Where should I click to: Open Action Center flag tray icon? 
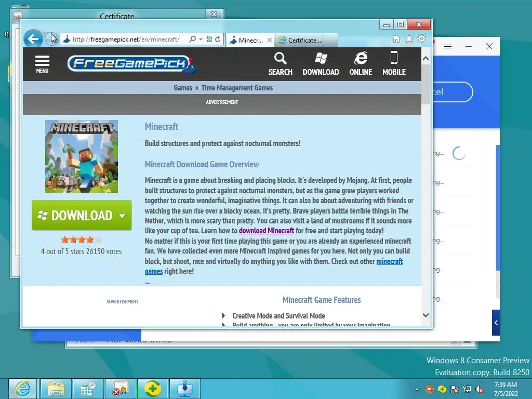pyautogui.click(x=454, y=389)
